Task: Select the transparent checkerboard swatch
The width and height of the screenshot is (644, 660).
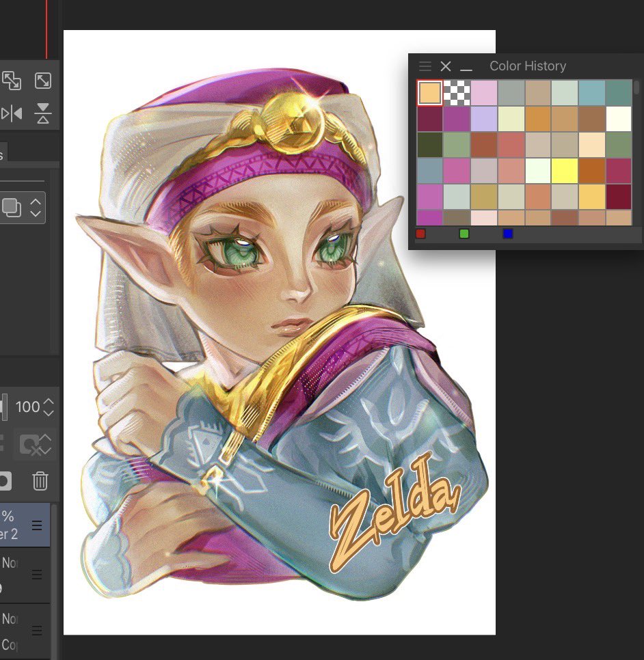Action: click(x=457, y=93)
